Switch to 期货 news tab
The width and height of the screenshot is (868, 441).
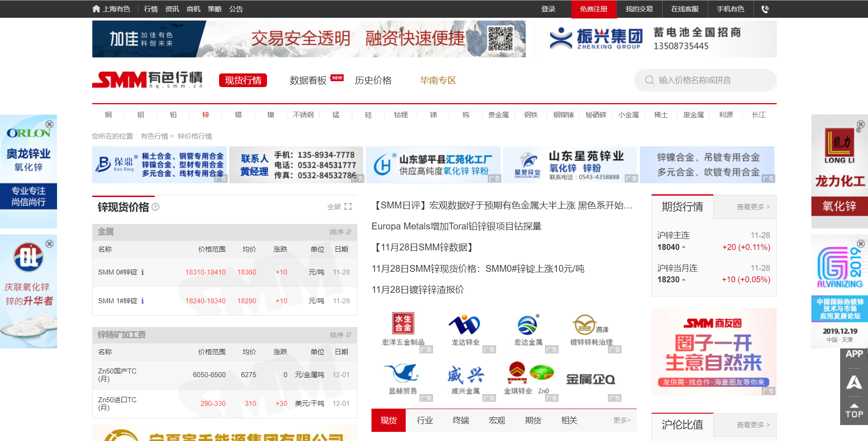coord(533,420)
